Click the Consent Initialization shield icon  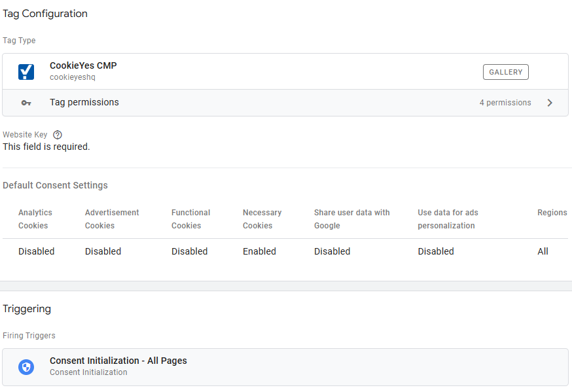pyautogui.click(x=26, y=366)
